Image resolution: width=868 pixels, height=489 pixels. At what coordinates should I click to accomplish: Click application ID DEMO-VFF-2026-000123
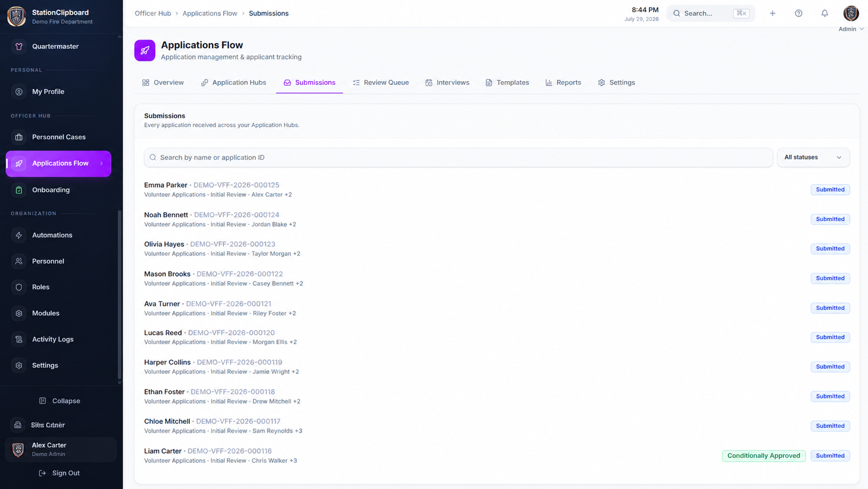pos(233,244)
